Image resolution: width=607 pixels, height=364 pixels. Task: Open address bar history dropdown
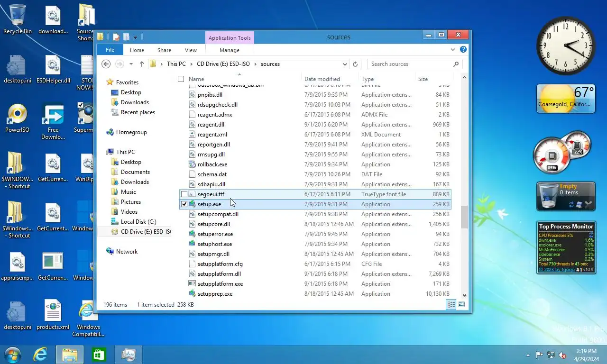[x=345, y=64]
